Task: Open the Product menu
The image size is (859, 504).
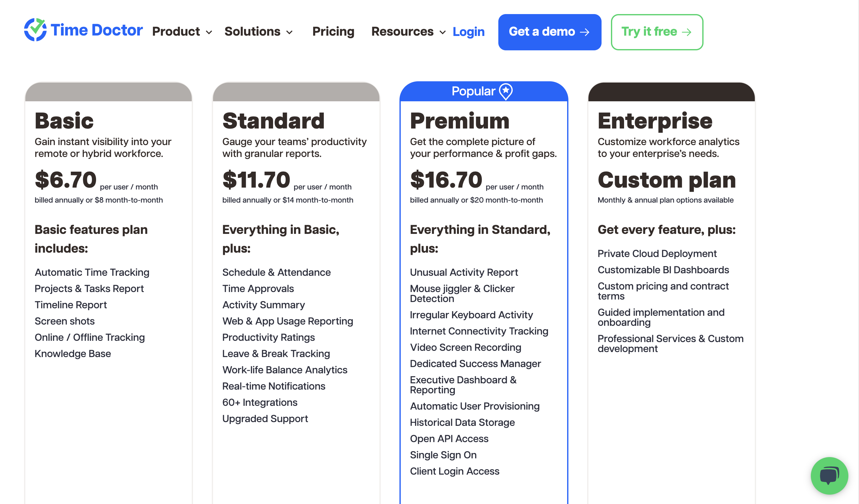Action: 176,31
